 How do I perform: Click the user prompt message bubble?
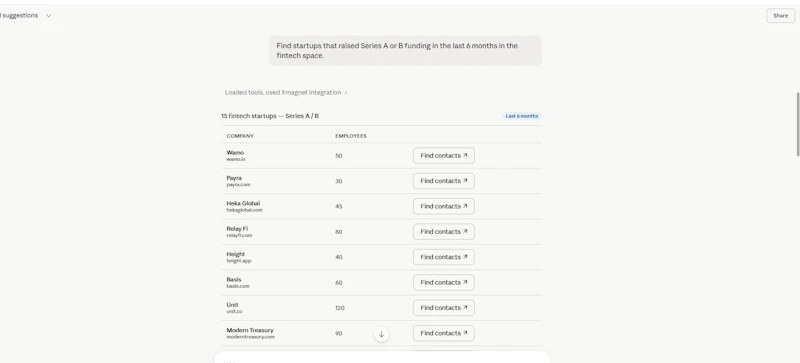coord(405,51)
